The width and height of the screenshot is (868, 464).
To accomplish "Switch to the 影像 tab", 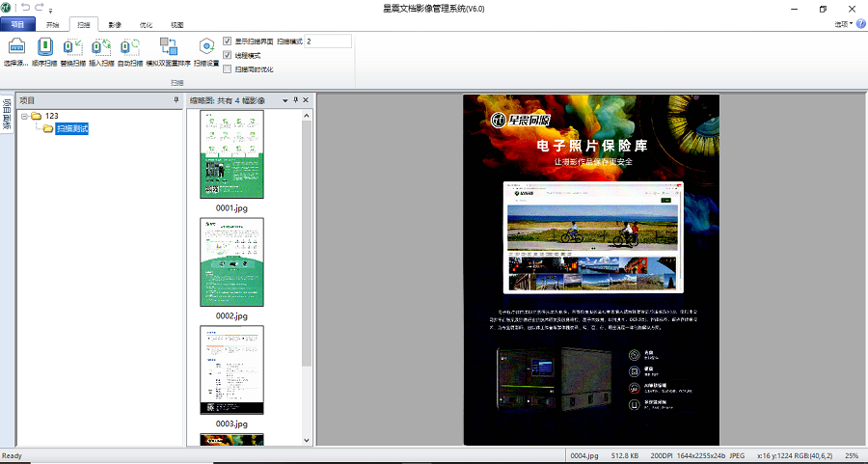I will pos(115,25).
